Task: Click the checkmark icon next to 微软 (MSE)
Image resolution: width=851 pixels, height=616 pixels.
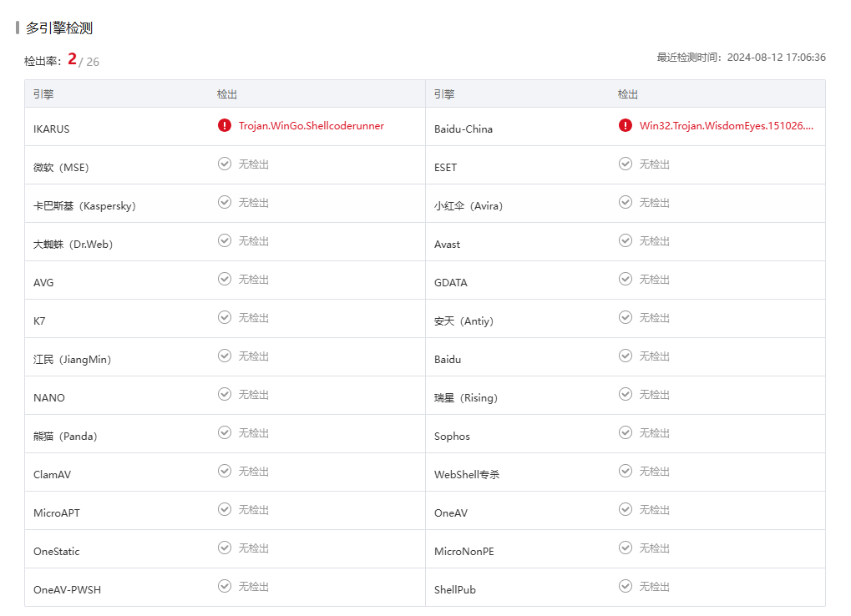Action: tap(225, 164)
